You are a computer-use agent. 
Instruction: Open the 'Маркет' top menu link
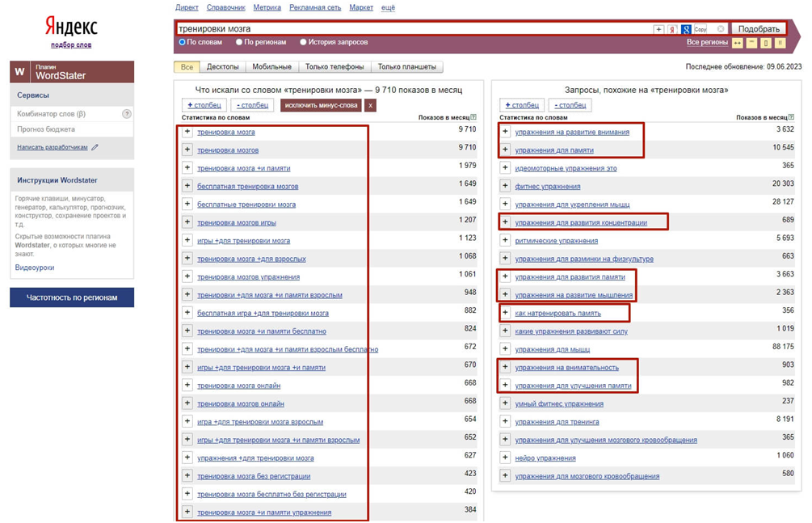point(361,7)
